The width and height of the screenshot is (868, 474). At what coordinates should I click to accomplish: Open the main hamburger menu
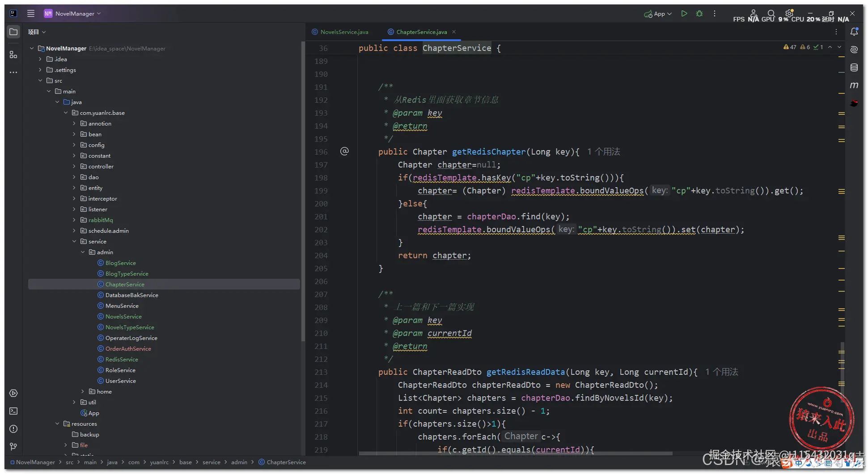(x=31, y=13)
